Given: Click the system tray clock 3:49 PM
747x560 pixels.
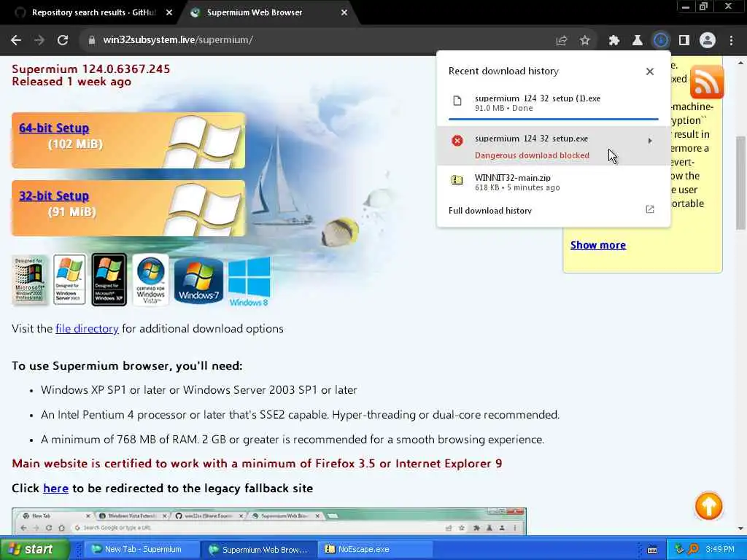Looking at the screenshot, I should pyautogui.click(x=720, y=550).
